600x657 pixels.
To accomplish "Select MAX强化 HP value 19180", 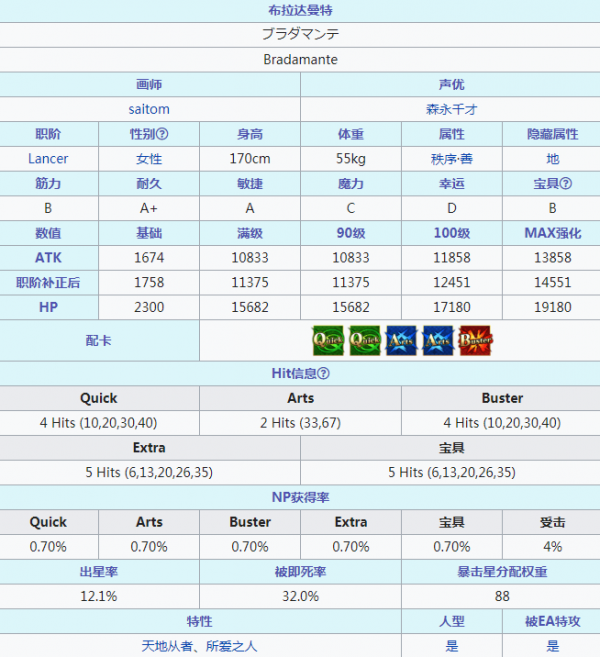I will pos(553,307).
